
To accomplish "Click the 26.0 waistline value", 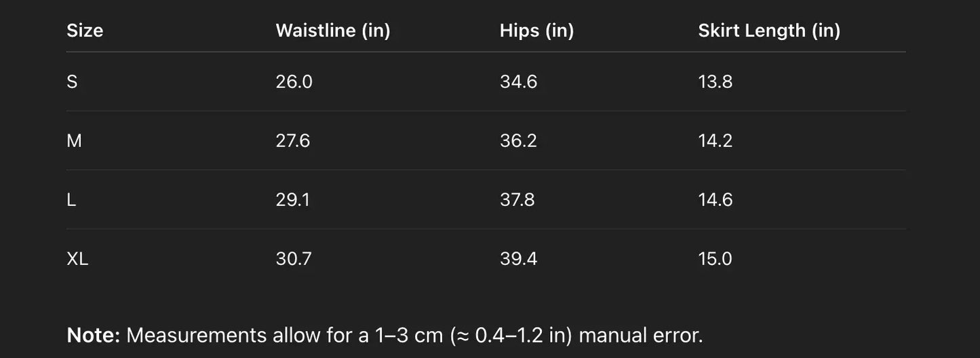I will click(294, 82).
